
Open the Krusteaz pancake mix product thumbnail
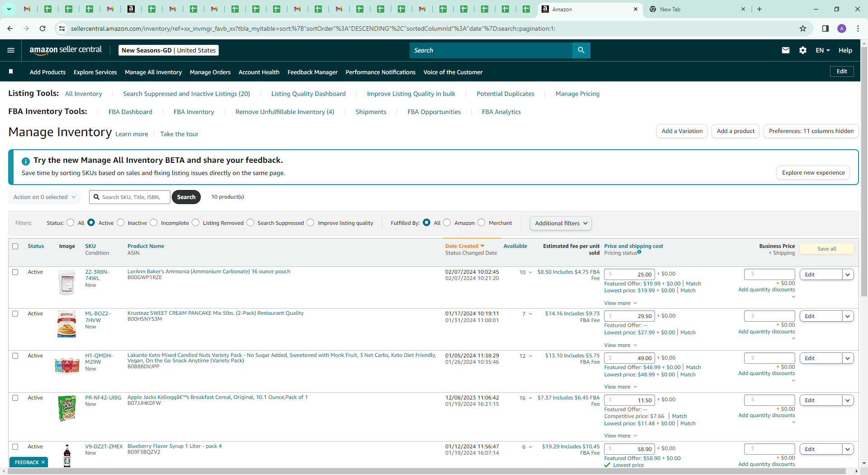[67, 324]
